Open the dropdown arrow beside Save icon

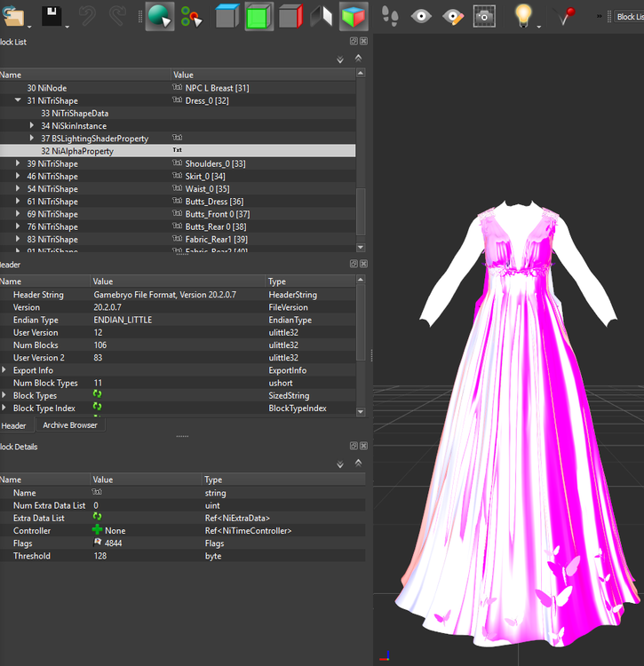pyautogui.click(x=67, y=27)
